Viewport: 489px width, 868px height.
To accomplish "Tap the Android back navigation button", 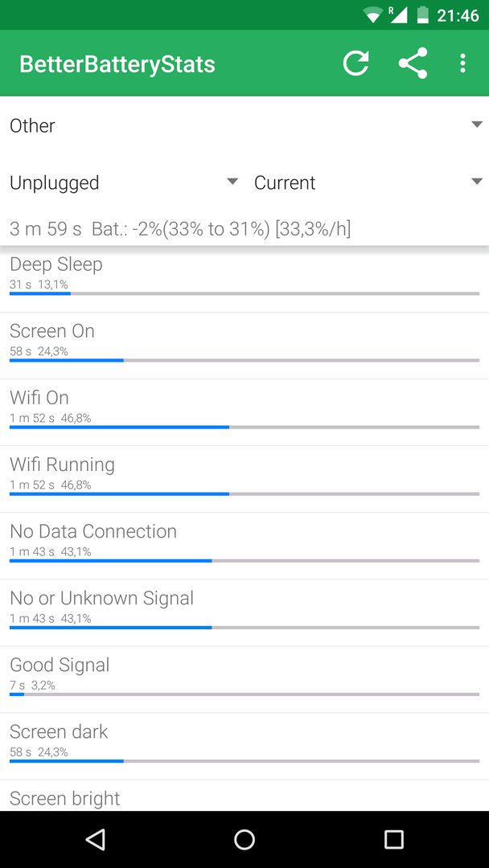I will tap(96, 839).
